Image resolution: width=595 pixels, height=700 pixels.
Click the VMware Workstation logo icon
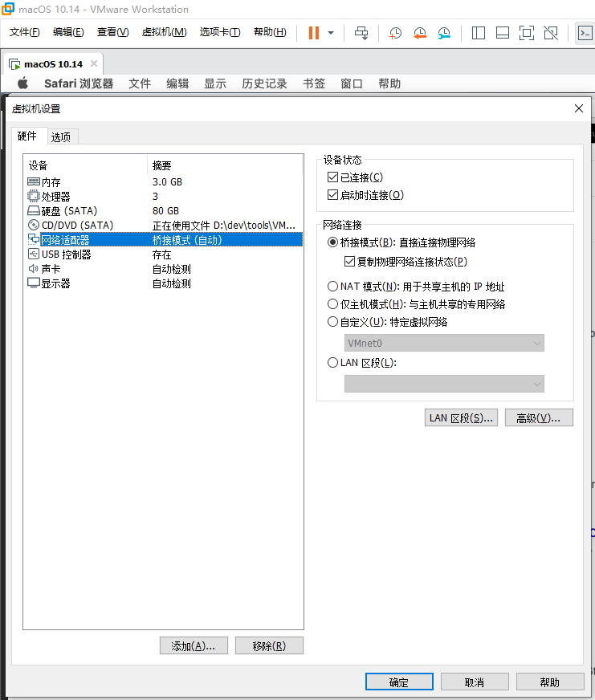click(8, 9)
